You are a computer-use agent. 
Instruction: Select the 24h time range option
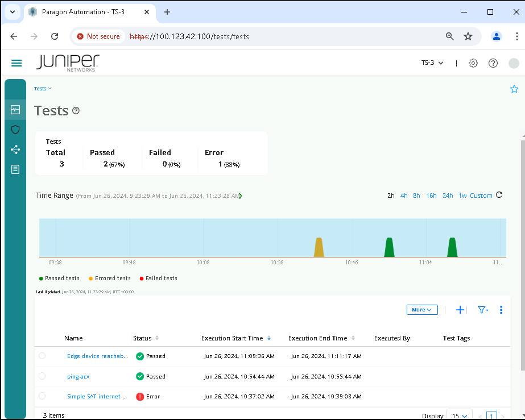point(448,196)
